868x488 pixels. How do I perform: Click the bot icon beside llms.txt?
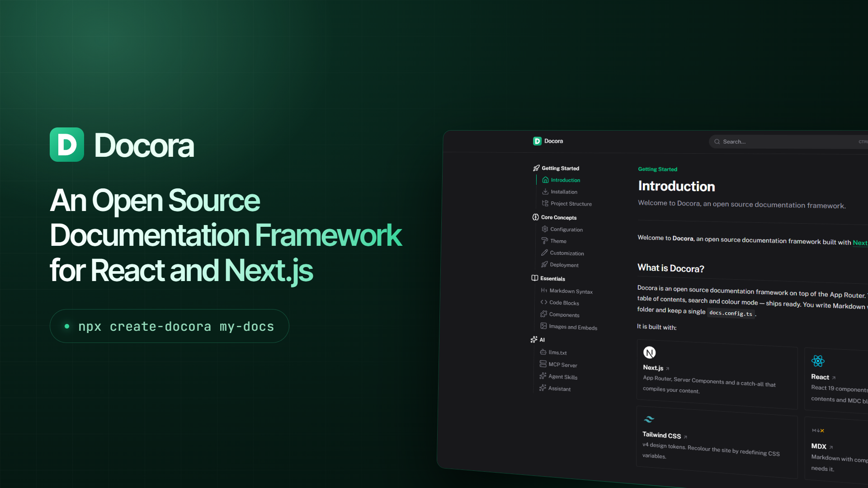pos(543,352)
